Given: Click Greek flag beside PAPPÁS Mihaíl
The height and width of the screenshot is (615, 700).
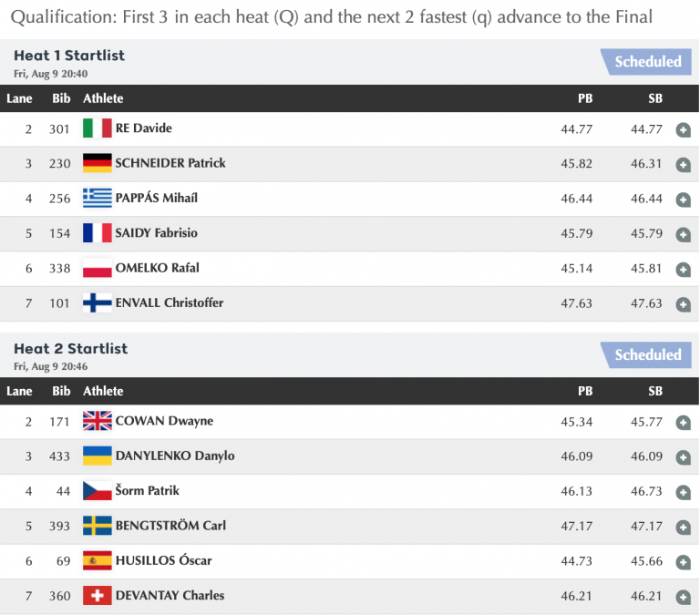Looking at the screenshot, I should point(97,198).
